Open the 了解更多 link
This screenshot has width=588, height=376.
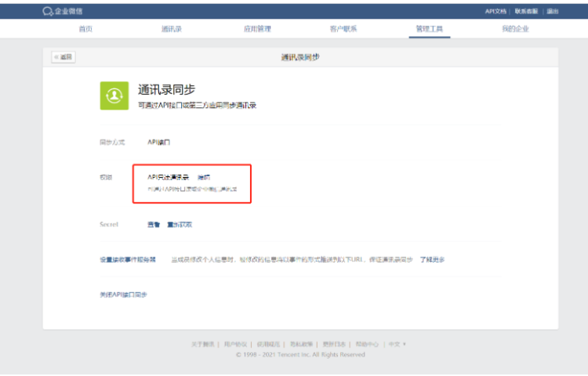[431, 259]
